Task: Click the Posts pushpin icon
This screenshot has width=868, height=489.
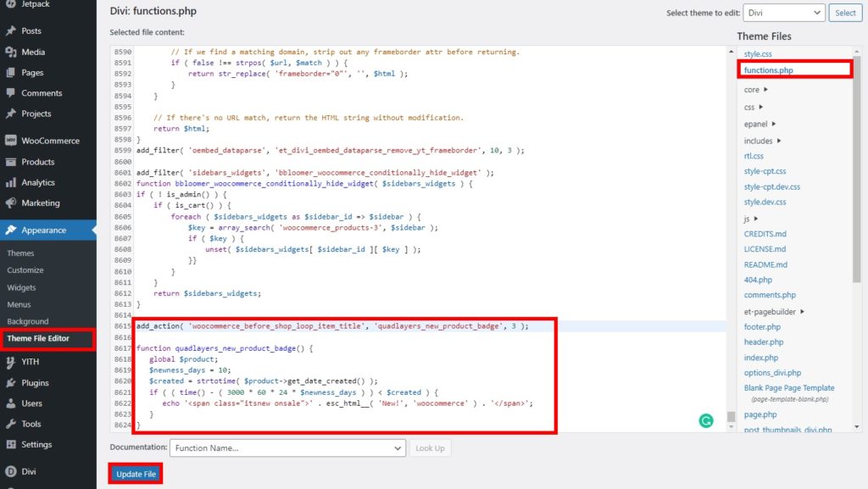Action: (x=10, y=31)
